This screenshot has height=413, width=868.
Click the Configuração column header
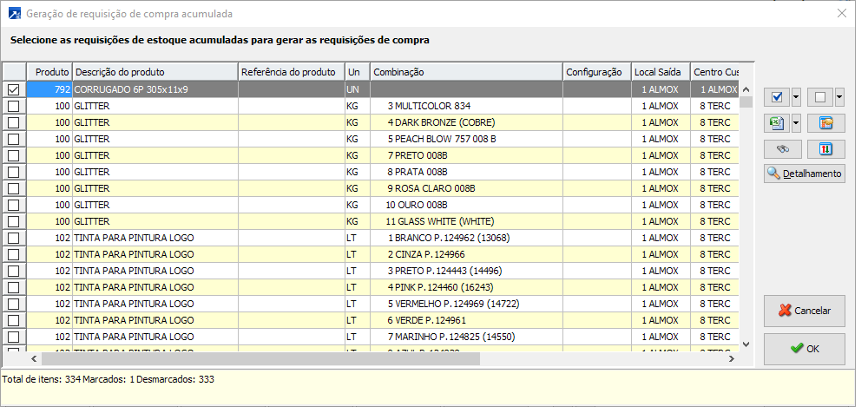(597, 72)
